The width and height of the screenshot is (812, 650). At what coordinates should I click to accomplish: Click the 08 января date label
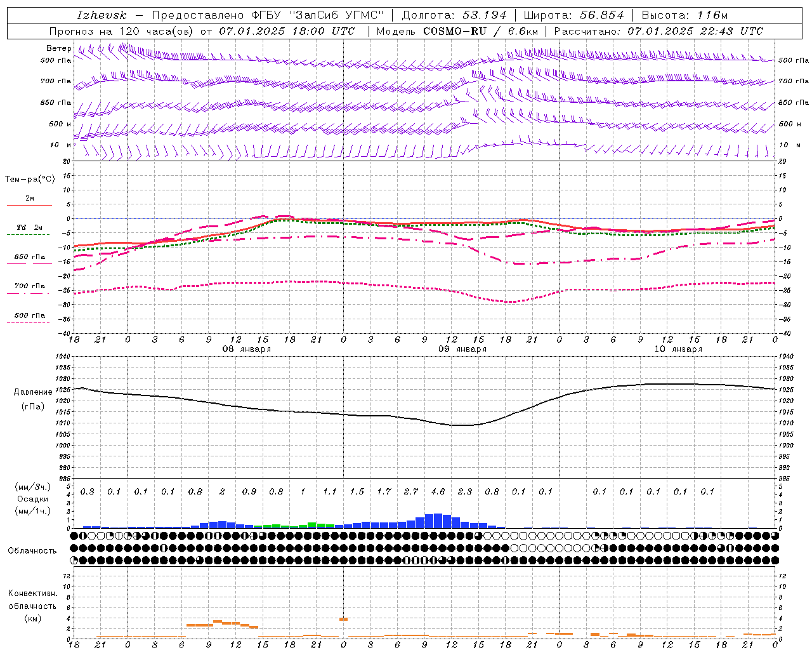tap(246, 349)
